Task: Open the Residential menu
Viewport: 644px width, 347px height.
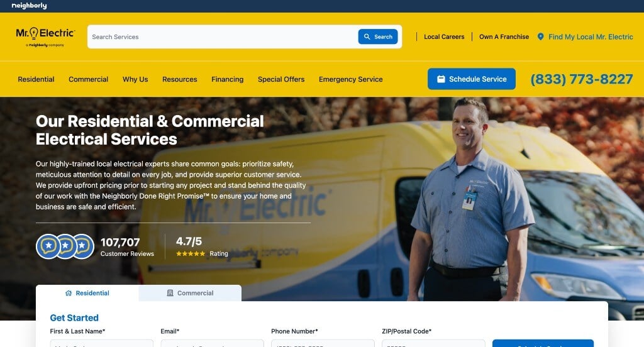Action: click(x=36, y=79)
